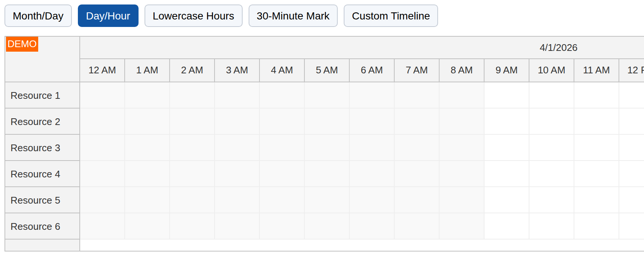Screen dimensions: 644x256
Task: Click the 4/1/2026 date header
Action: [x=558, y=48]
